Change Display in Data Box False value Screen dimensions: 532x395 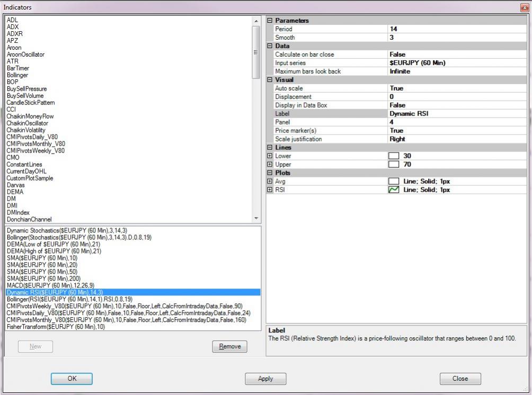[x=457, y=105]
